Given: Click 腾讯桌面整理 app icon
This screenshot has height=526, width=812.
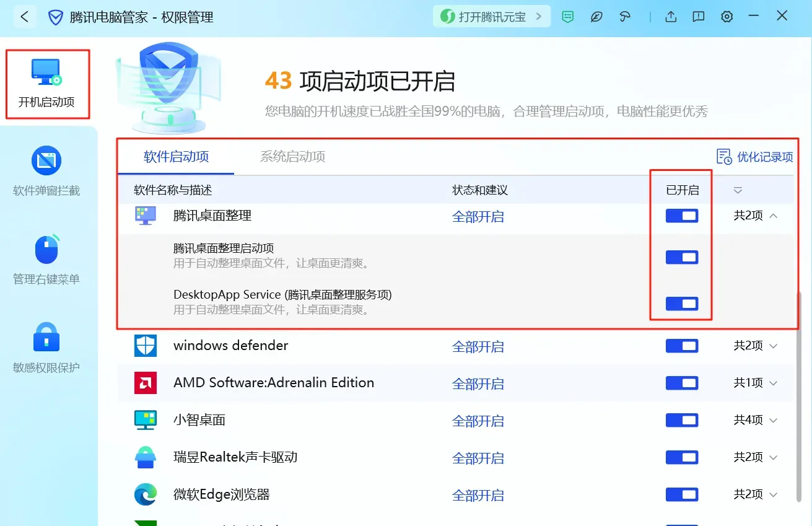Looking at the screenshot, I should coord(146,216).
